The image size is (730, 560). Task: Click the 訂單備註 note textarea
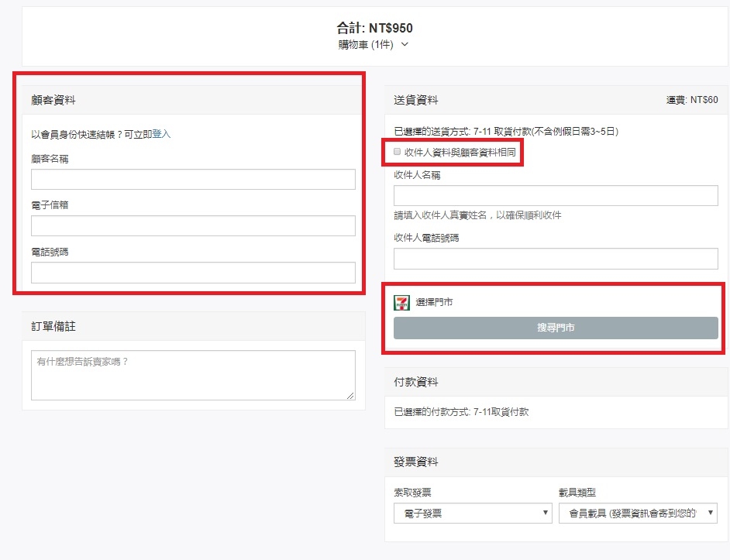193,375
